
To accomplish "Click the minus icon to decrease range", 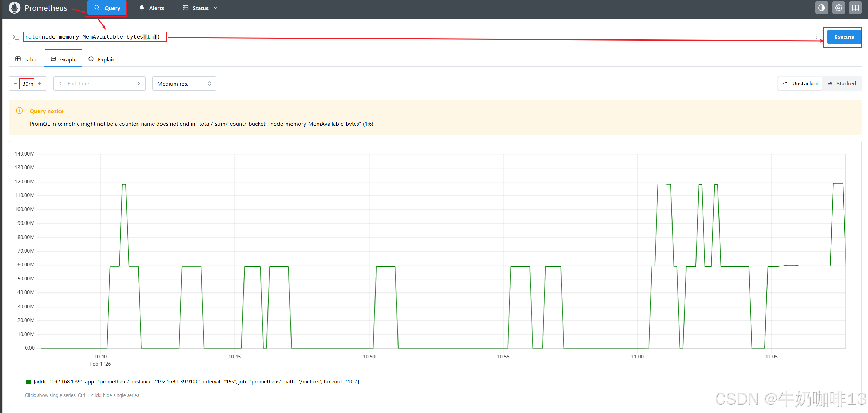I will click(15, 83).
